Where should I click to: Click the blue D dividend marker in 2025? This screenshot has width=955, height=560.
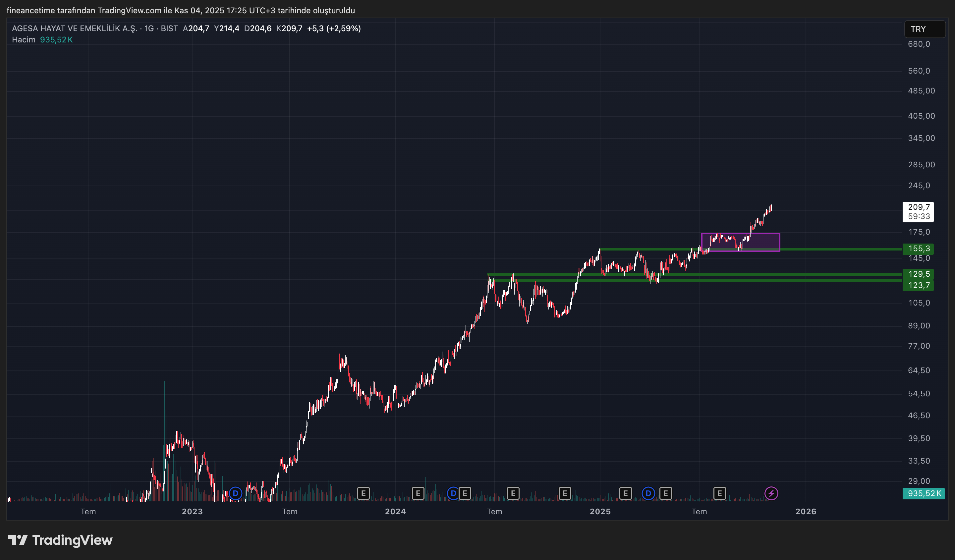(648, 493)
